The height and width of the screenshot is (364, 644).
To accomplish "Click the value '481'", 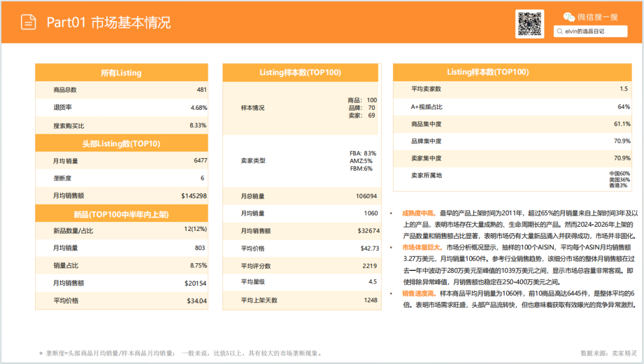I will coord(202,90).
